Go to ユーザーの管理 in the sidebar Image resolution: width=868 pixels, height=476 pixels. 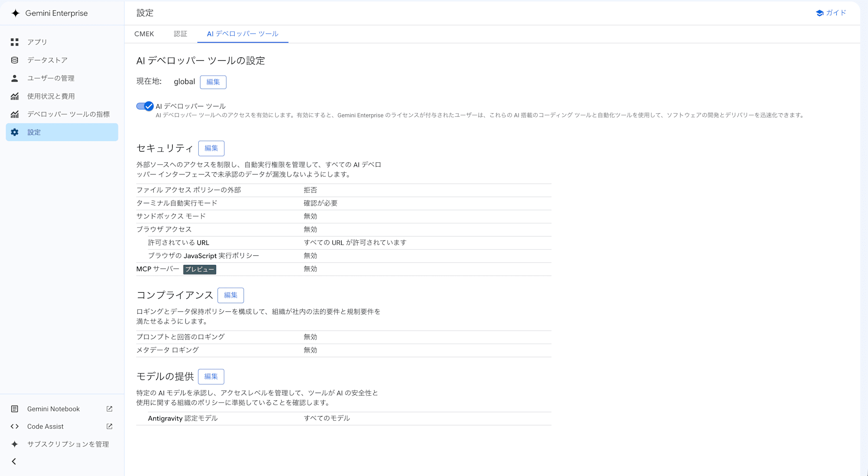[62, 78]
